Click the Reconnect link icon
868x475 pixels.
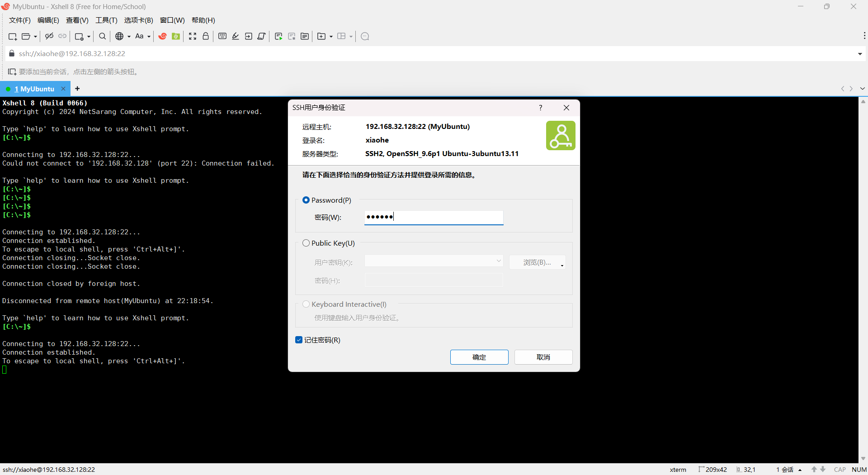62,36
